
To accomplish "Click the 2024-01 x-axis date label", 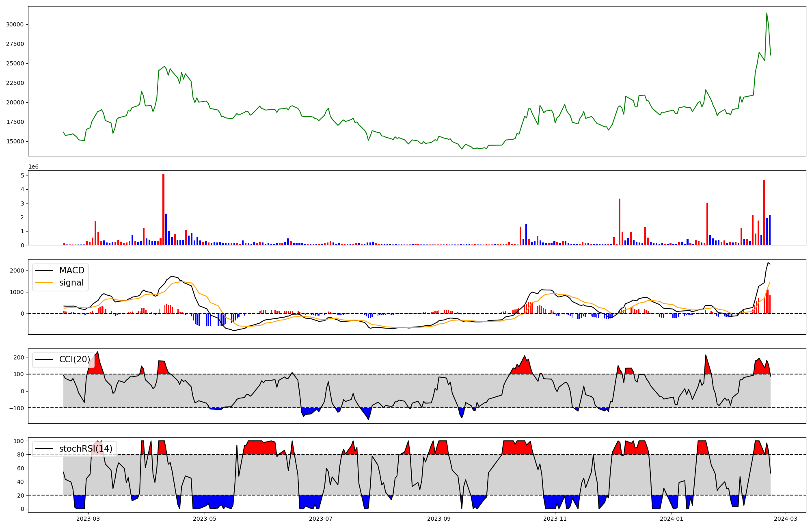I will point(672,519).
